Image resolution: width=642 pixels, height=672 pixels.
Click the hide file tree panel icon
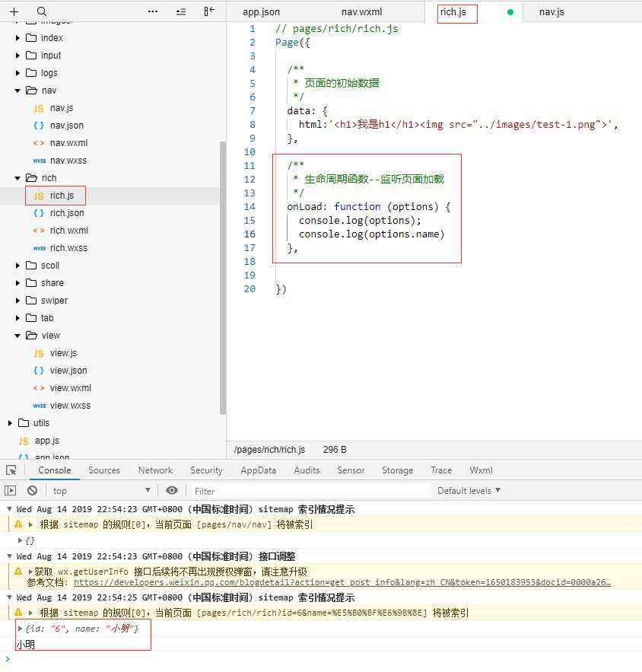pyautogui.click(x=209, y=11)
